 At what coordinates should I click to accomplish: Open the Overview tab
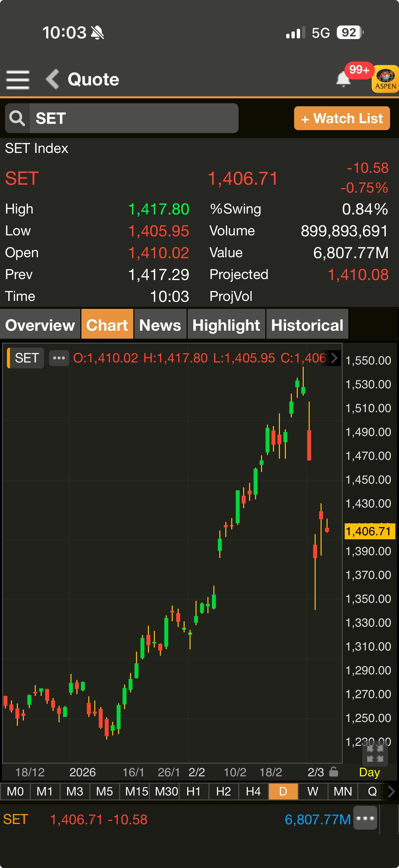[x=40, y=325]
